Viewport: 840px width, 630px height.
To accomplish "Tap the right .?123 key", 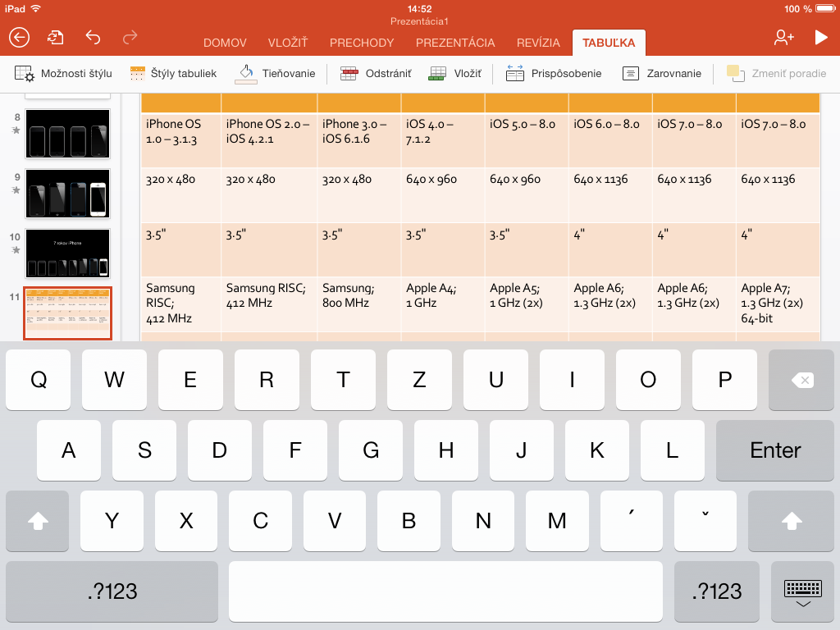I will coord(717,592).
